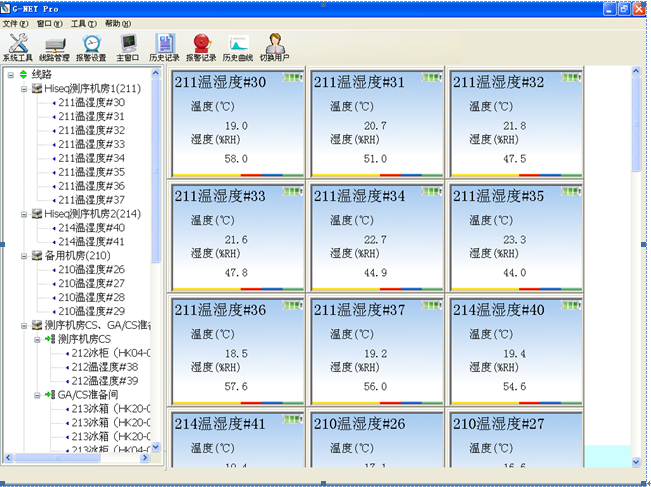Click the scroll down arrow of the sensor panel

pos(636,461)
